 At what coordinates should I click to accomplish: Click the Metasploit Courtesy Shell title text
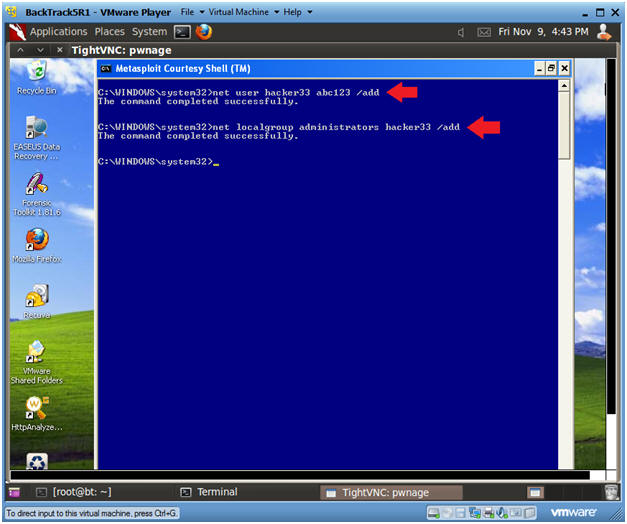coord(183,69)
